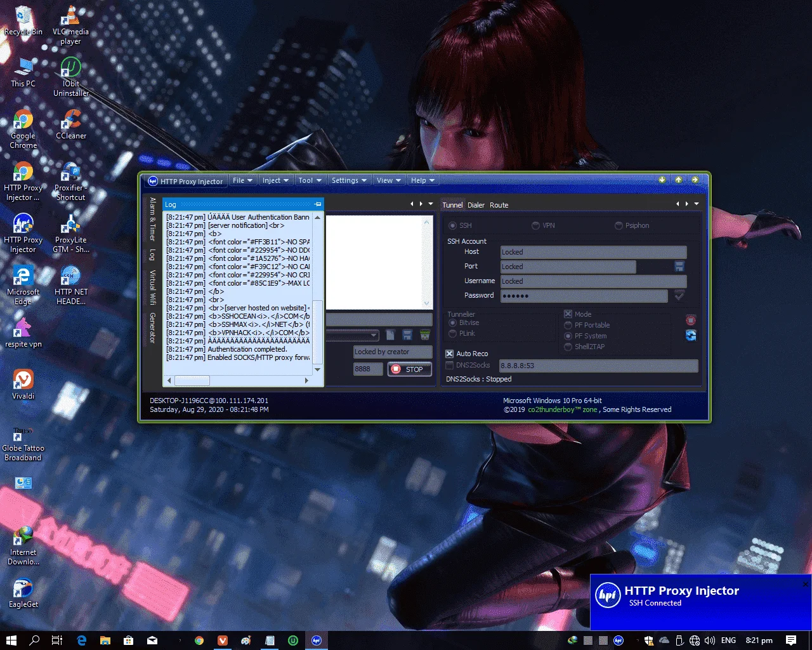This screenshot has height=650, width=812.
Task: Click the SSH Host input field
Action: click(593, 252)
